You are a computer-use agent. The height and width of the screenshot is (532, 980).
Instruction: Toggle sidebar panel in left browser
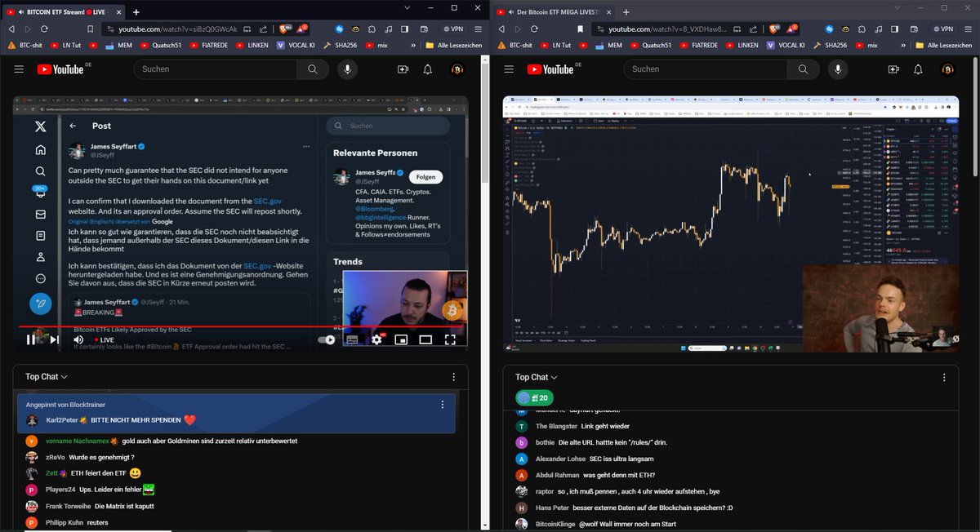tap(405, 29)
